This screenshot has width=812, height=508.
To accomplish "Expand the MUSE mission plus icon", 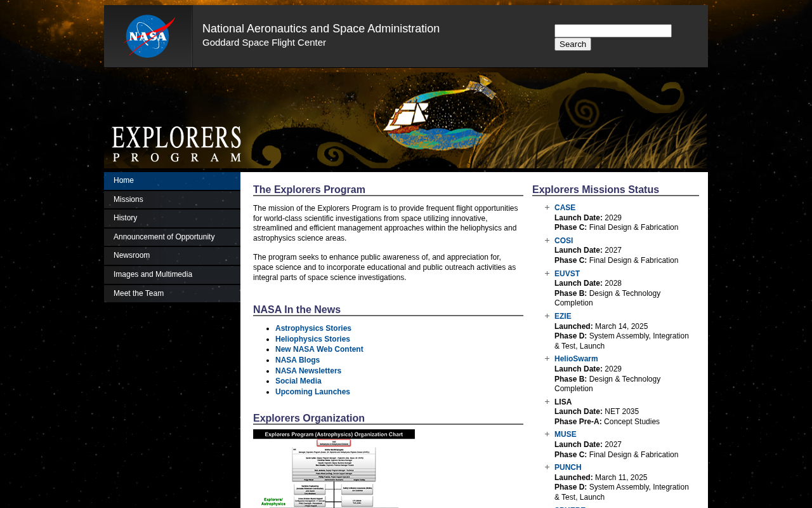I will 547,434.
